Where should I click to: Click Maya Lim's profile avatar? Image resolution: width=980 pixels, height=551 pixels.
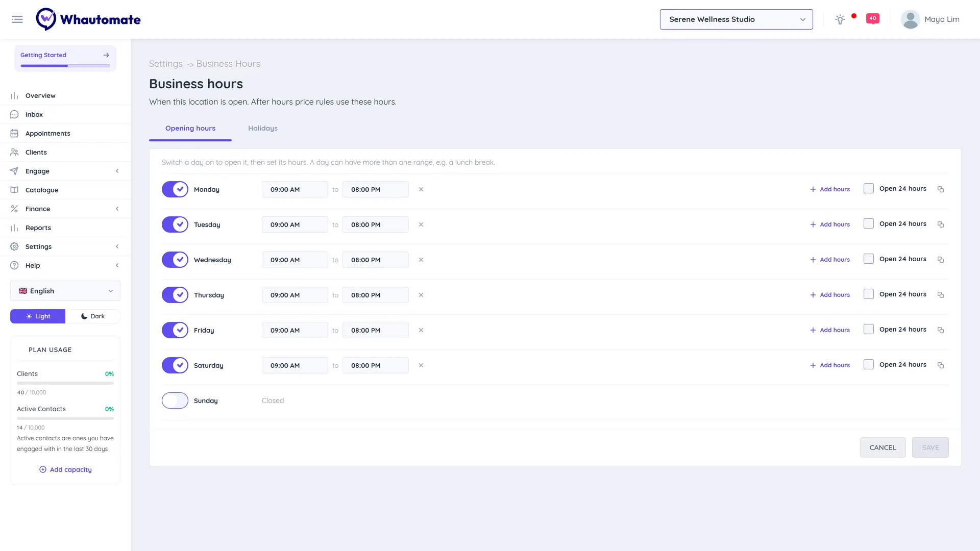pos(910,19)
